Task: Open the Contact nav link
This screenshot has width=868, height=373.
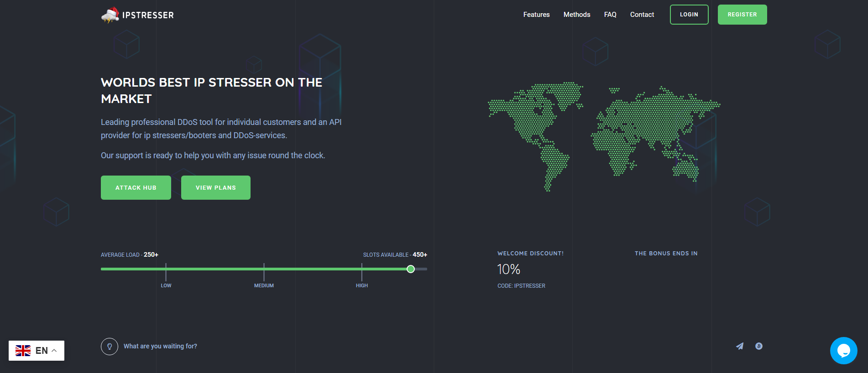Action: tap(642, 15)
